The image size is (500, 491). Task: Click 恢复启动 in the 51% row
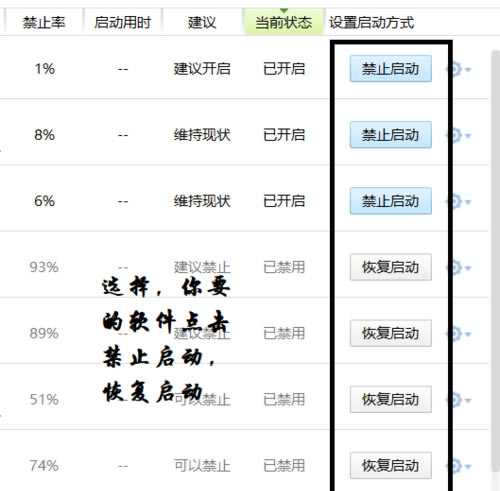[x=391, y=399]
